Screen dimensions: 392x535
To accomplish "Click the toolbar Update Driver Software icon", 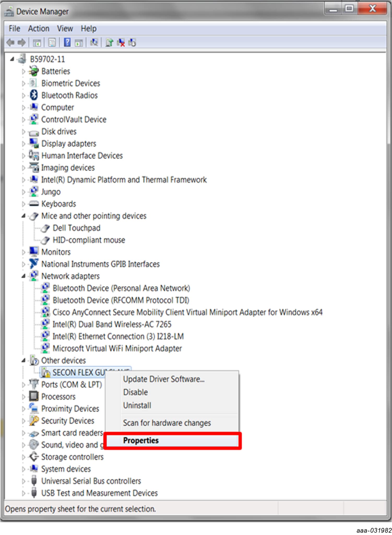I will pyautogui.click(x=109, y=43).
